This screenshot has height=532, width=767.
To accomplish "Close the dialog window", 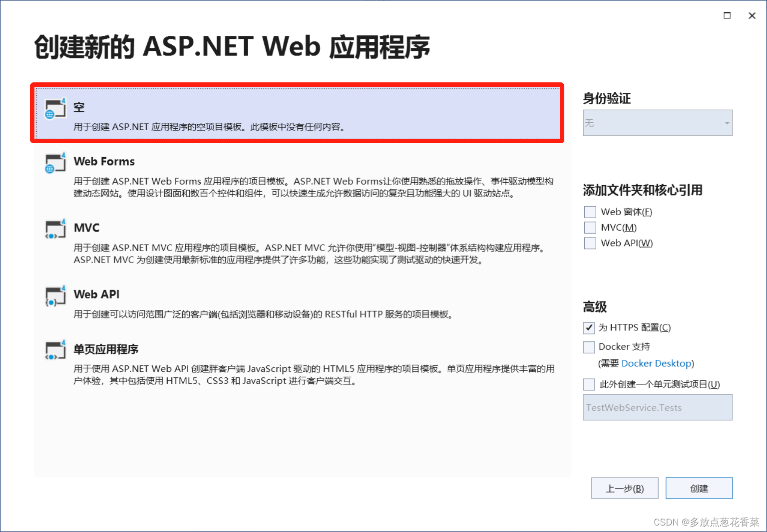I will point(752,15).
